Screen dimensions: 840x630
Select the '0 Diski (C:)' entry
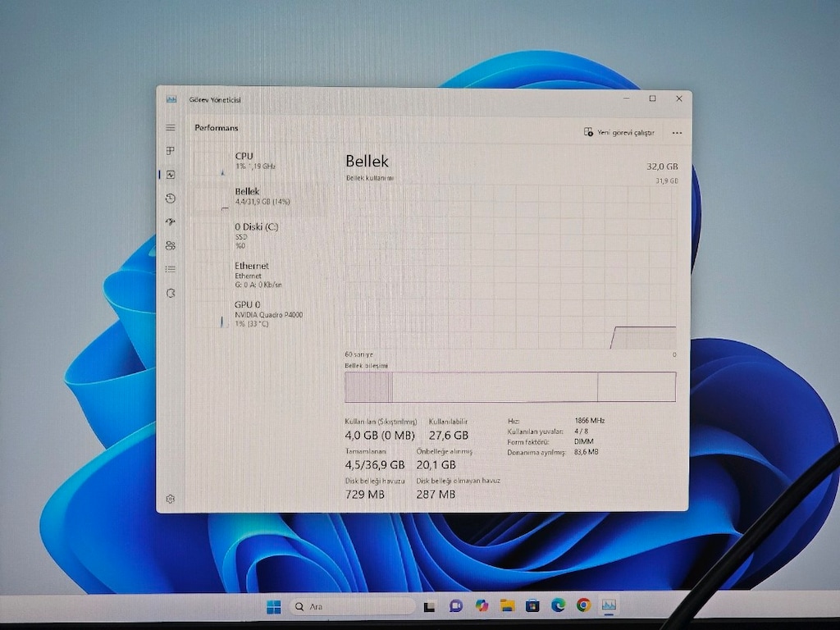click(x=260, y=235)
